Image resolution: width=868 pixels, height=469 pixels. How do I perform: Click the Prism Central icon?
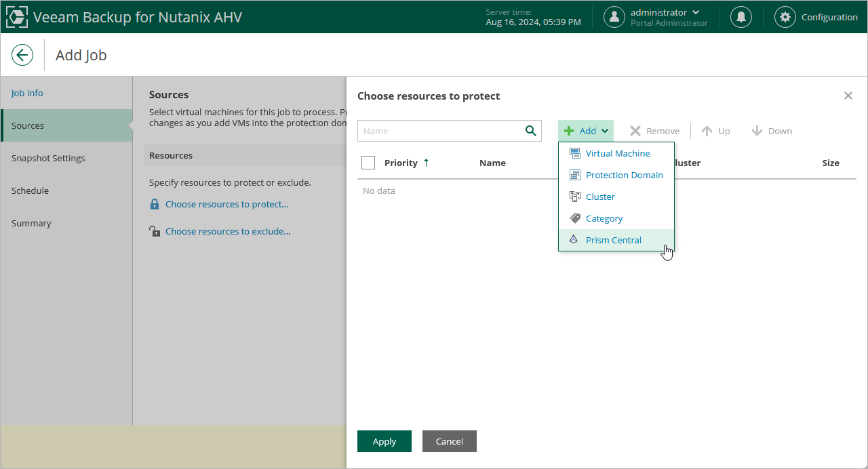click(x=574, y=240)
